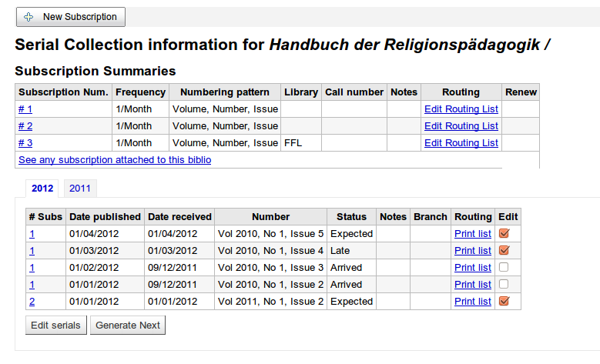Enable Edit checkbox for Vol 2010 Issue 2

[x=504, y=284]
